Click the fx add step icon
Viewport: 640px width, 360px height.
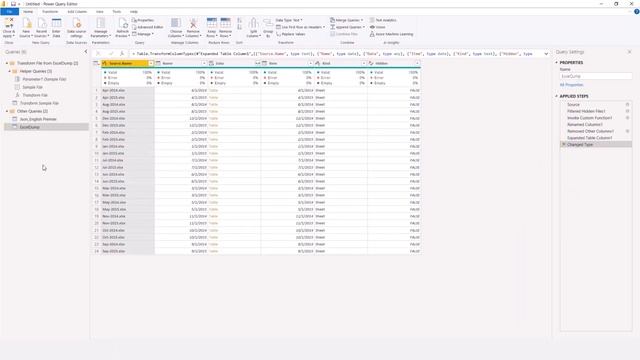(x=122, y=53)
